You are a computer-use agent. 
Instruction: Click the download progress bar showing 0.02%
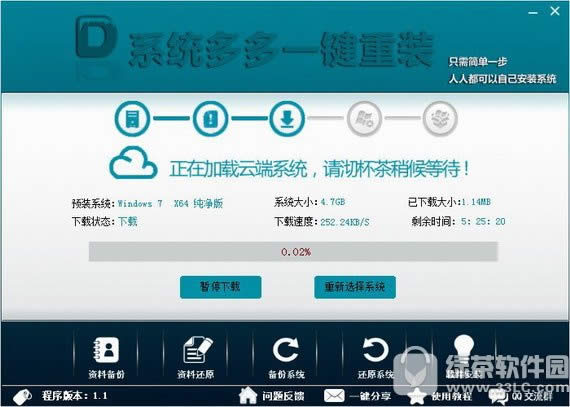pos(293,251)
